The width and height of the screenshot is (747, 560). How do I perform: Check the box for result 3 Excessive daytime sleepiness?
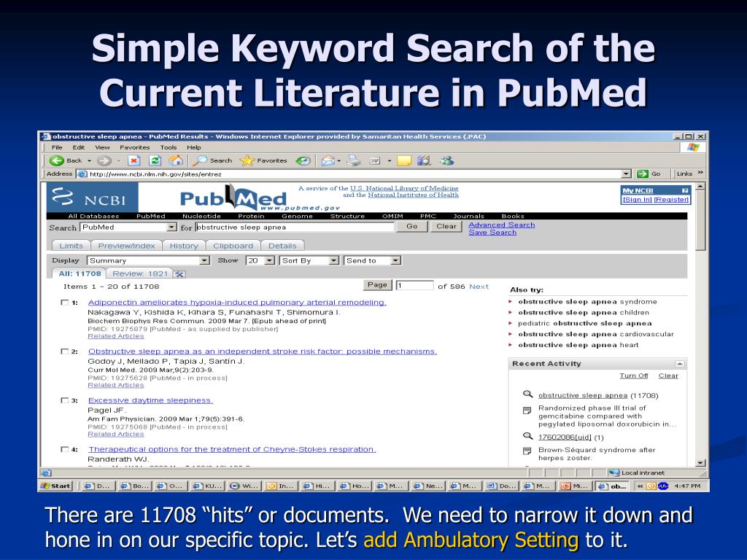65,400
